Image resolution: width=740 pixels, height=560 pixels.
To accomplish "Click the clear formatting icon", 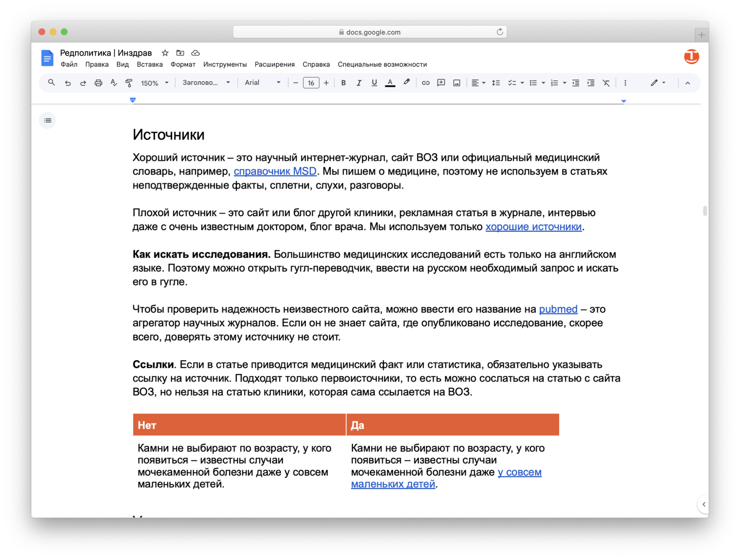I will [606, 83].
